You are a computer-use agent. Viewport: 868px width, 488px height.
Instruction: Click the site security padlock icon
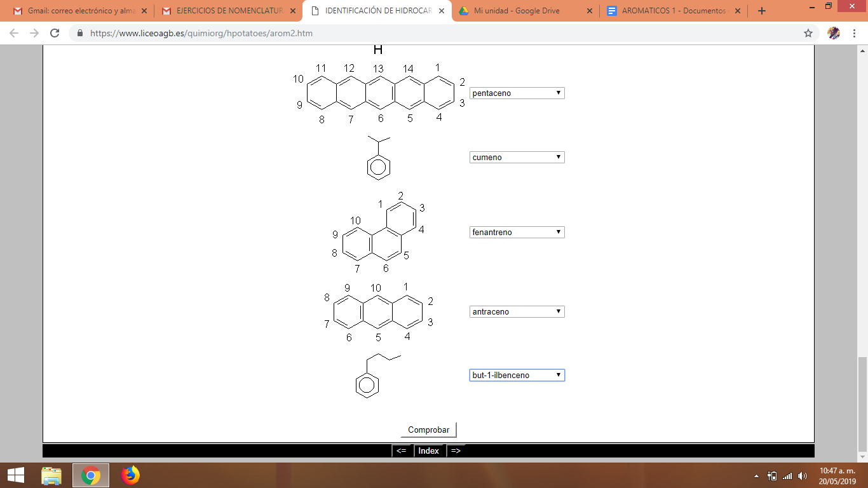(x=80, y=33)
